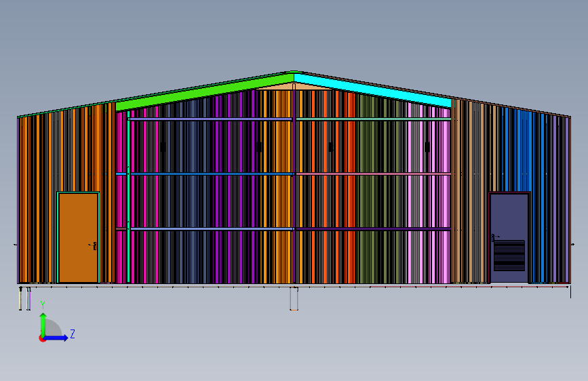
Task: Select the green roof trim on the left slope
Action: pyautogui.click(x=205, y=92)
